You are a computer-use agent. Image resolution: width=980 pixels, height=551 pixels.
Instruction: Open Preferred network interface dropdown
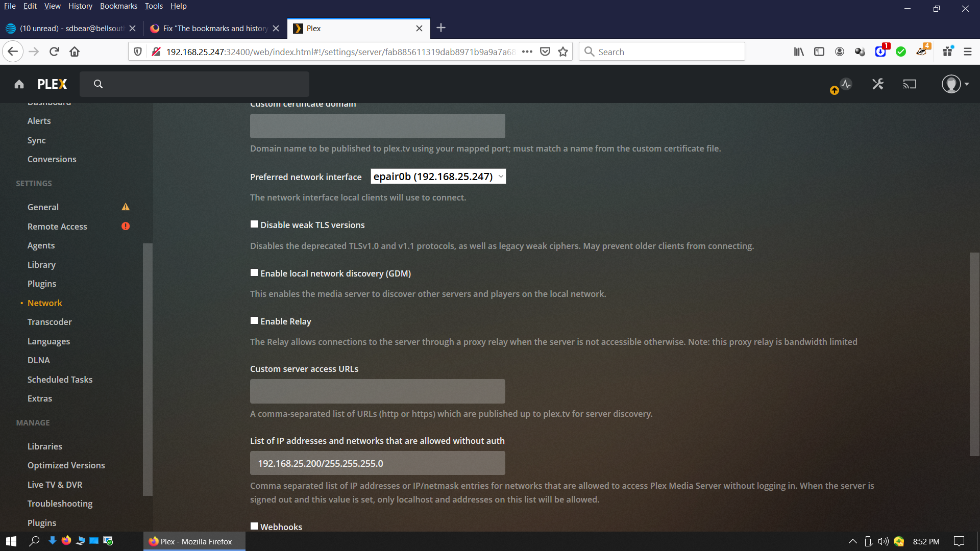[x=438, y=177]
